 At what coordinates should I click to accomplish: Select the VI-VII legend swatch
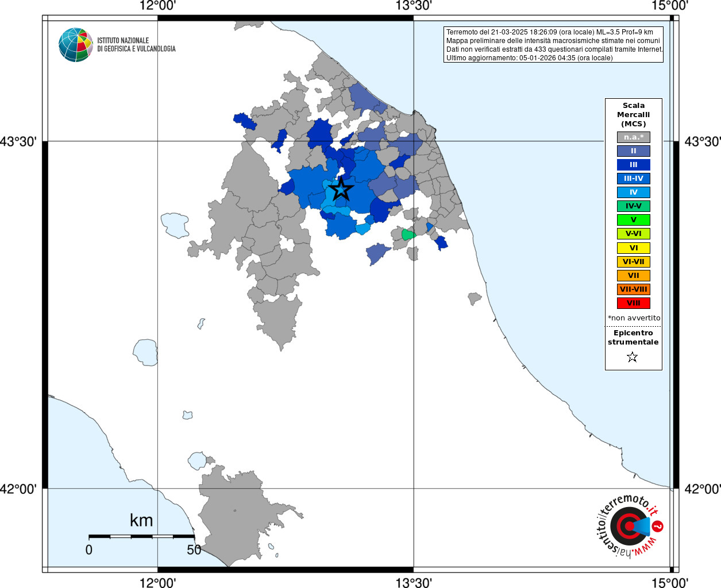tap(633, 262)
